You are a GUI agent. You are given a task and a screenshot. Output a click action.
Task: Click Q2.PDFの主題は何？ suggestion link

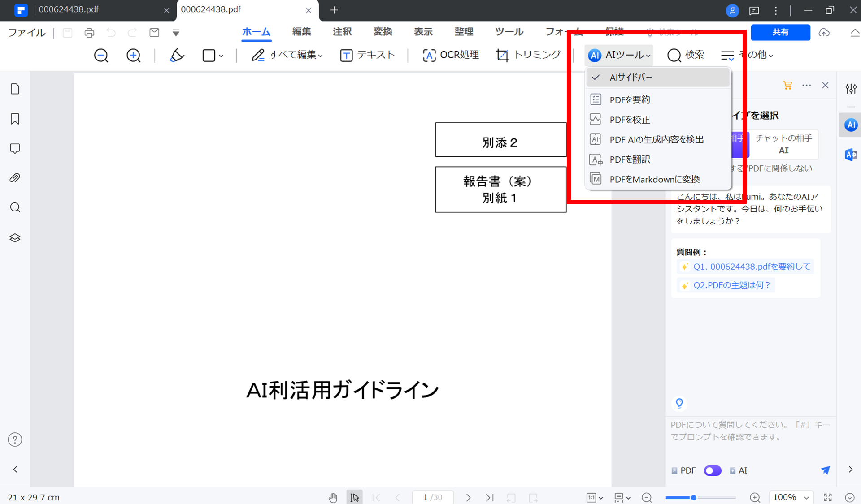(x=731, y=285)
